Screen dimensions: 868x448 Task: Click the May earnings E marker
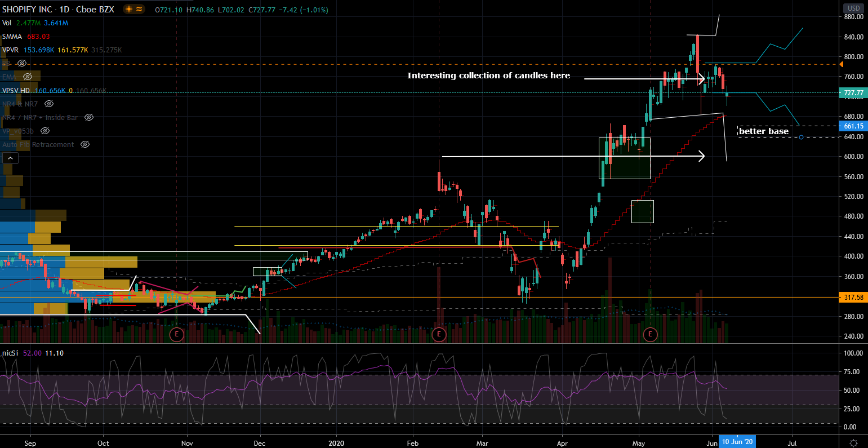click(x=651, y=335)
